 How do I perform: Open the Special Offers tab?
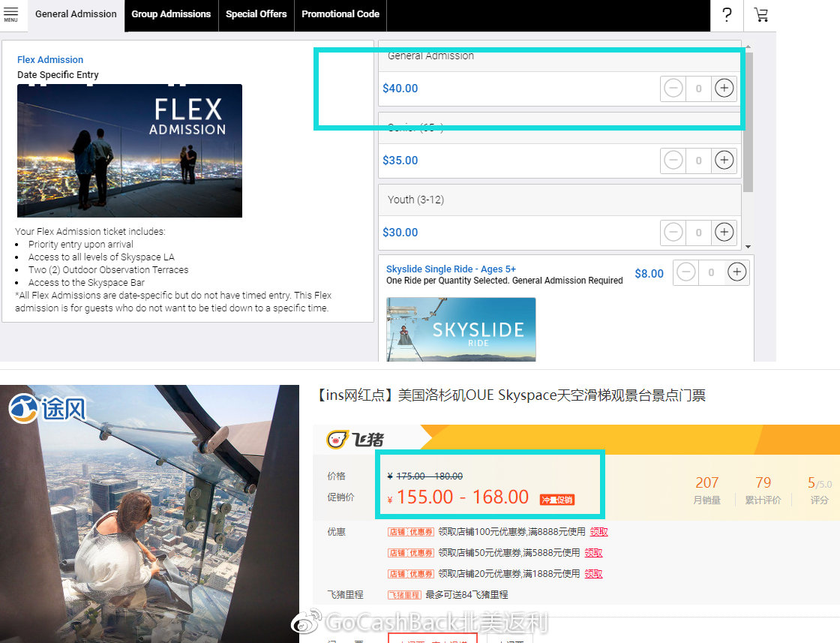click(x=256, y=14)
